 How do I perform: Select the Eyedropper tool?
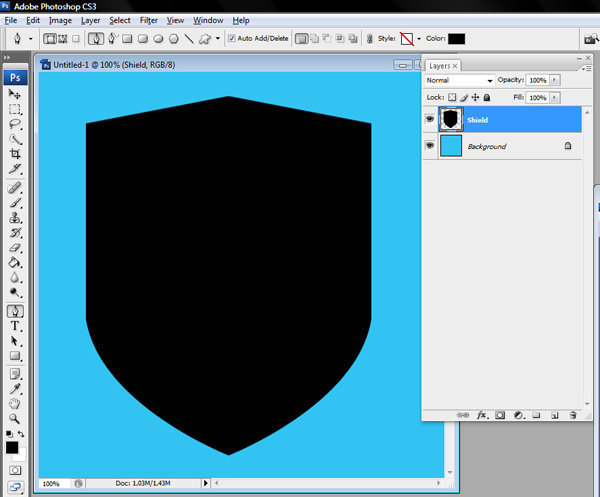point(15,389)
